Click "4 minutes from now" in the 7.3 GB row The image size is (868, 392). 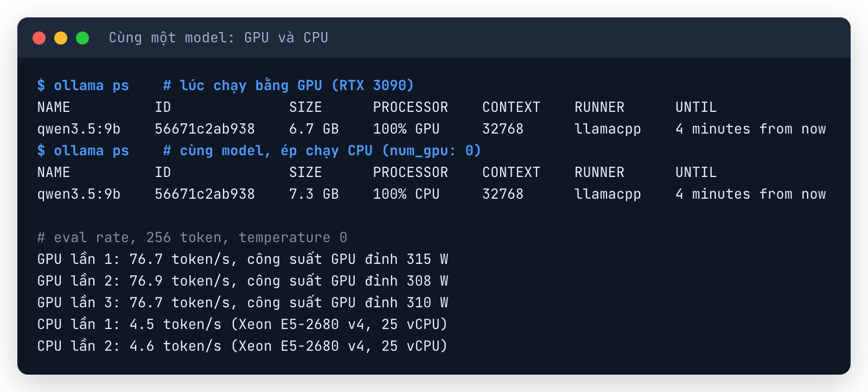tap(751, 194)
